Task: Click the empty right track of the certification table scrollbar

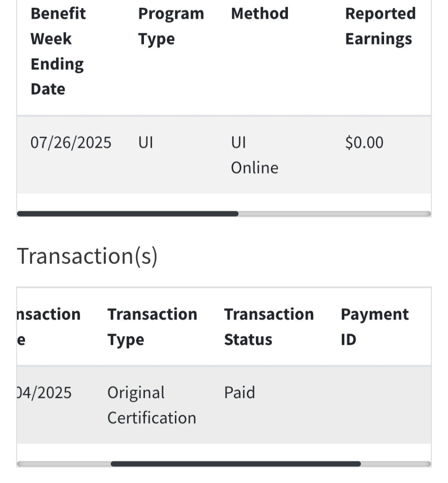Action: 335,214
